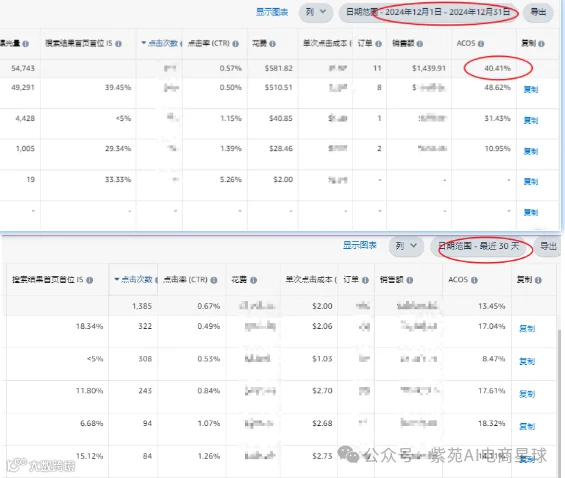Select the 1.07% CTR cell
The width and height of the screenshot is (565, 478).
click(209, 423)
